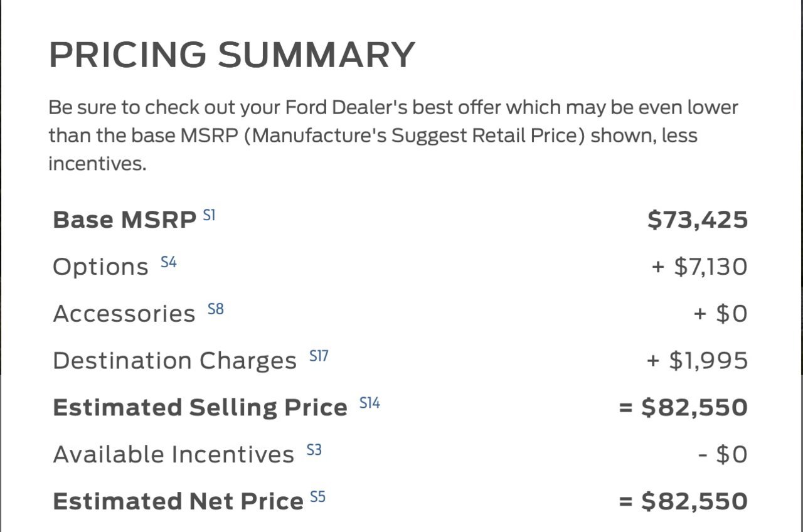
Task: Select the Base MSRP label
Action: click(125, 220)
